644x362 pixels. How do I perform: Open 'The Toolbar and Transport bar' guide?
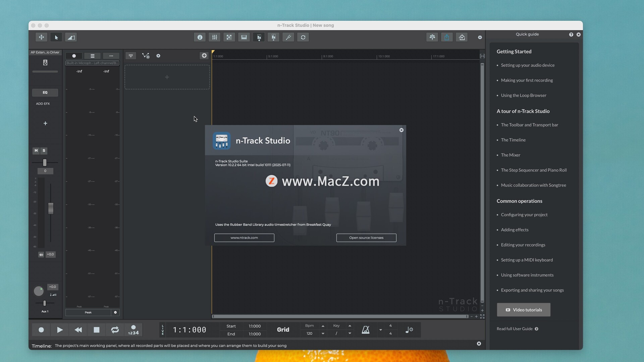pyautogui.click(x=530, y=125)
